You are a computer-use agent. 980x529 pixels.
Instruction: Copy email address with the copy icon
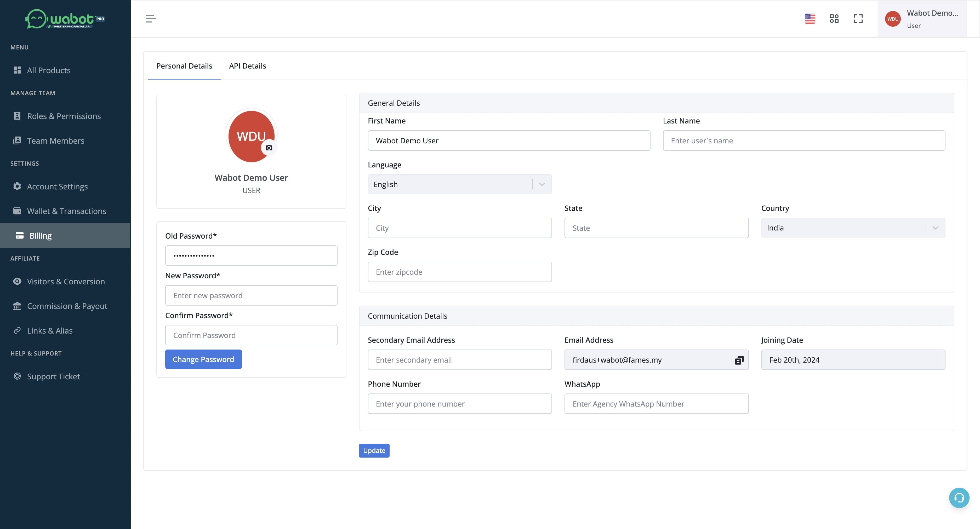pyautogui.click(x=739, y=360)
